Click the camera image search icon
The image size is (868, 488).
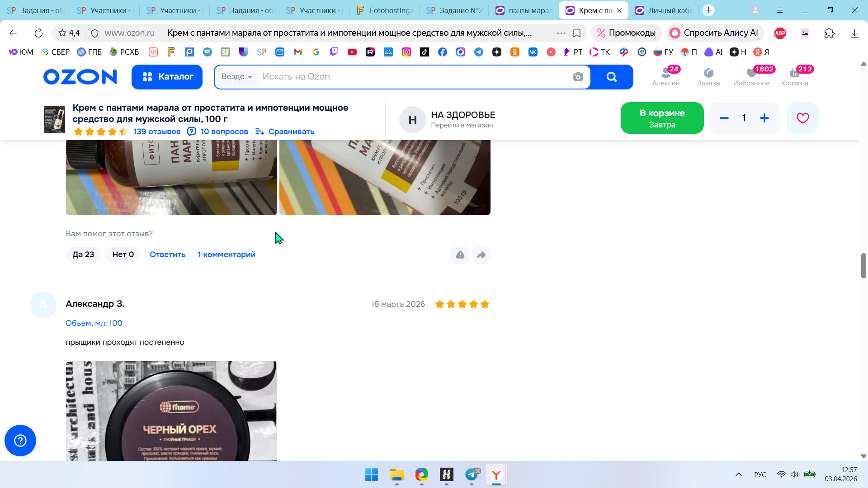click(x=578, y=77)
